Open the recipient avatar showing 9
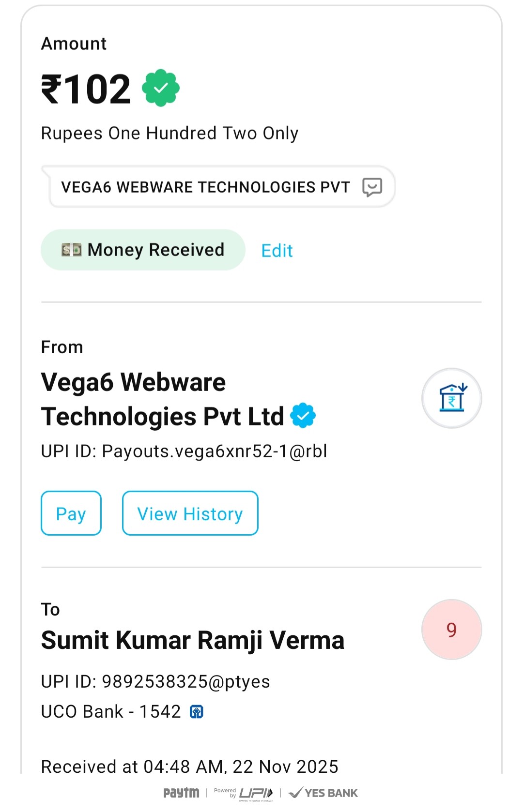This screenshot has width=523, height=812. 451,630
